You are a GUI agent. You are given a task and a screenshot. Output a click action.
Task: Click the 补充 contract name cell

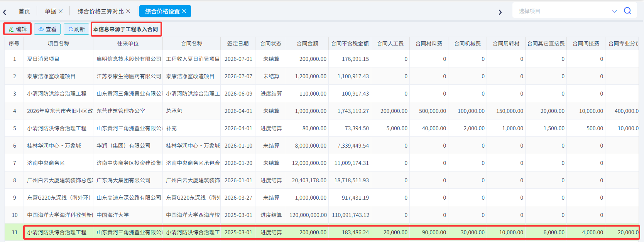(x=191, y=128)
